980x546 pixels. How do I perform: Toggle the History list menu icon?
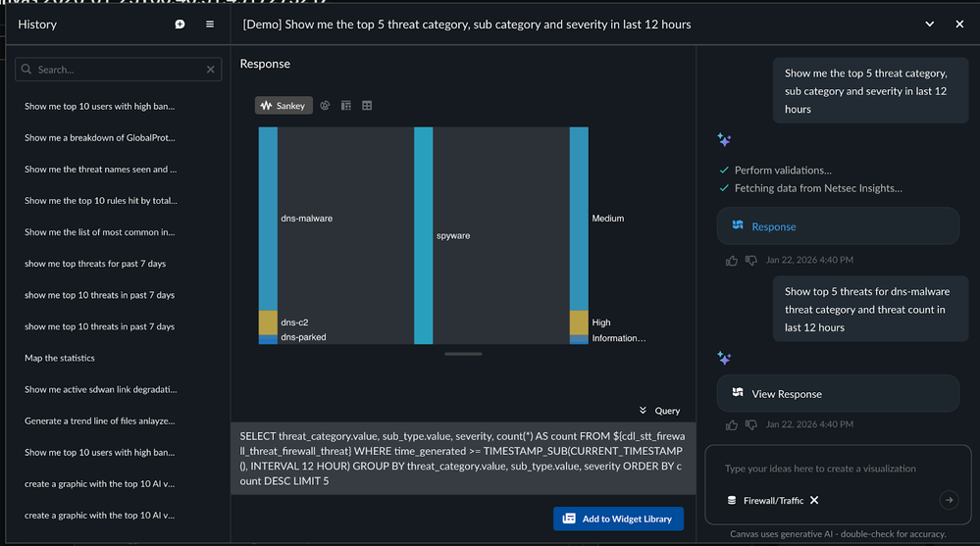click(209, 25)
